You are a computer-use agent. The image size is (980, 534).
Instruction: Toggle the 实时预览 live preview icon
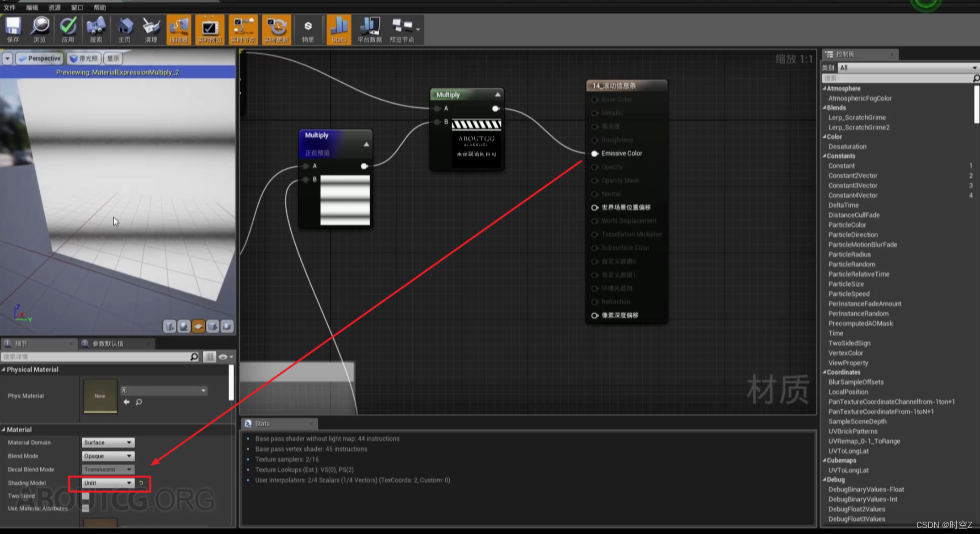pyautogui.click(x=210, y=28)
